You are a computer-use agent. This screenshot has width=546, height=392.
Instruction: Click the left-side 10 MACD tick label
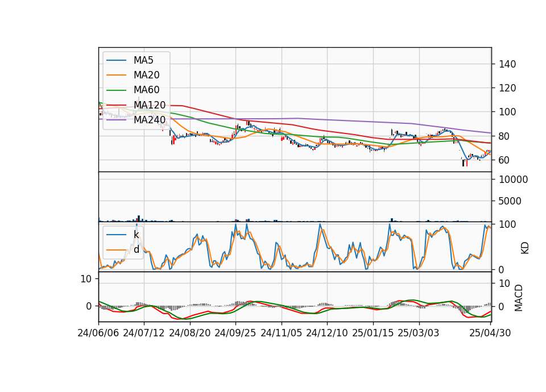tap(86, 279)
